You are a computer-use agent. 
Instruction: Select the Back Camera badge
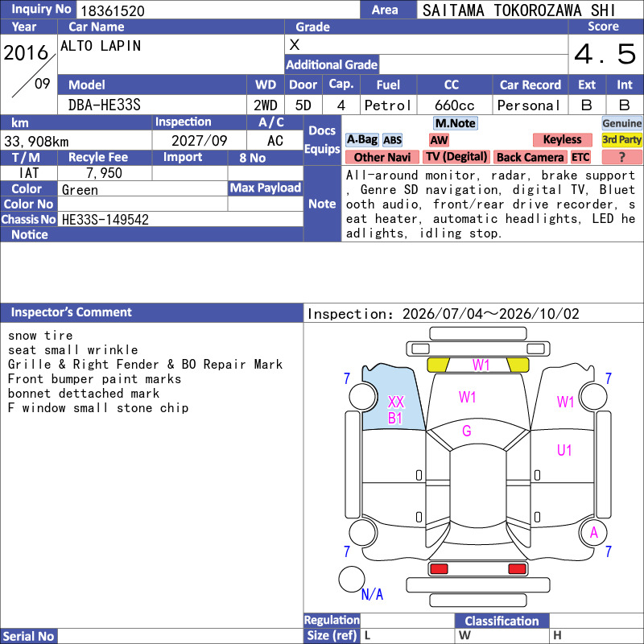pyautogui.click(x=530, y=157)
